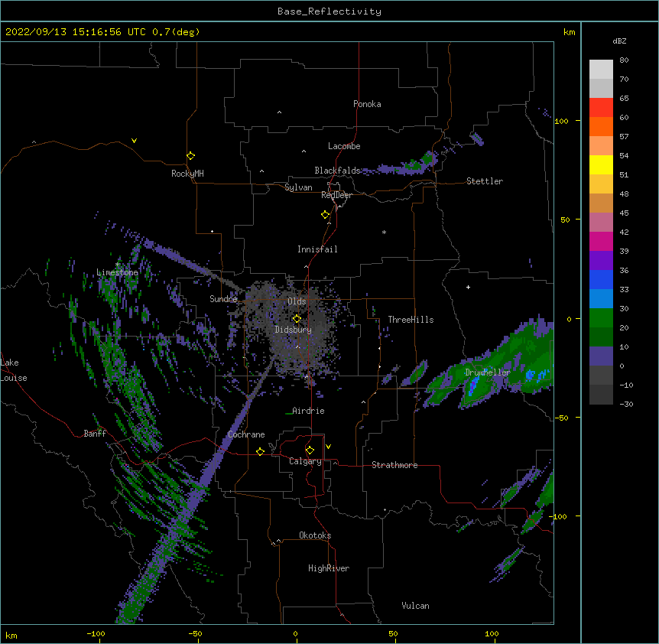Pick the red 60-65 dBZ legend color
659x644 pixels.
click(x=601, y=107)
